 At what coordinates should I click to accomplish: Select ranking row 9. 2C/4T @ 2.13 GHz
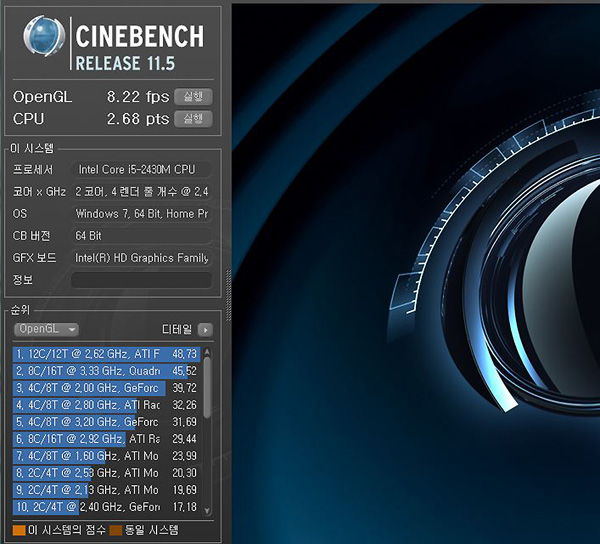[106, 490]
